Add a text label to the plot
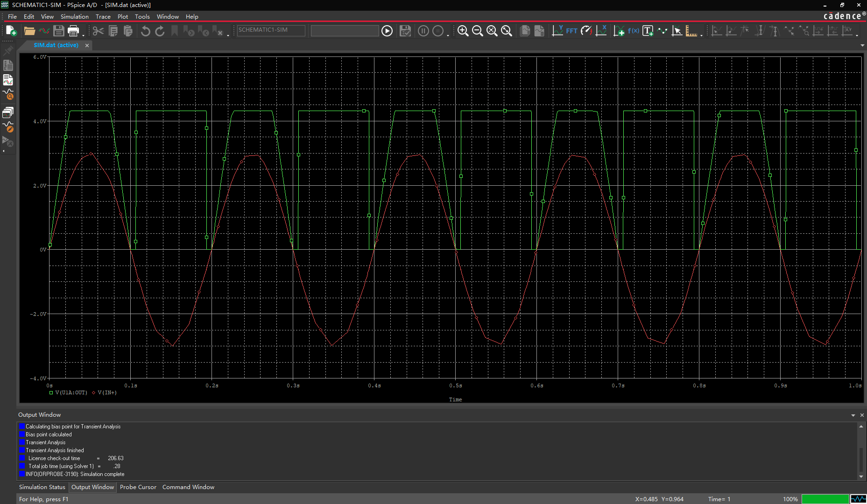The height and width of the screenshot is (504, 867). (648, 31)
